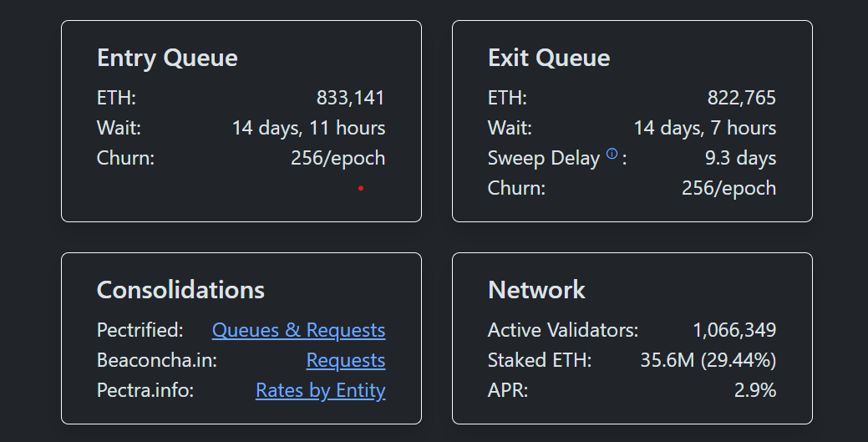Open the Pectrified Queues & Requests link

[x=298, y=330]
